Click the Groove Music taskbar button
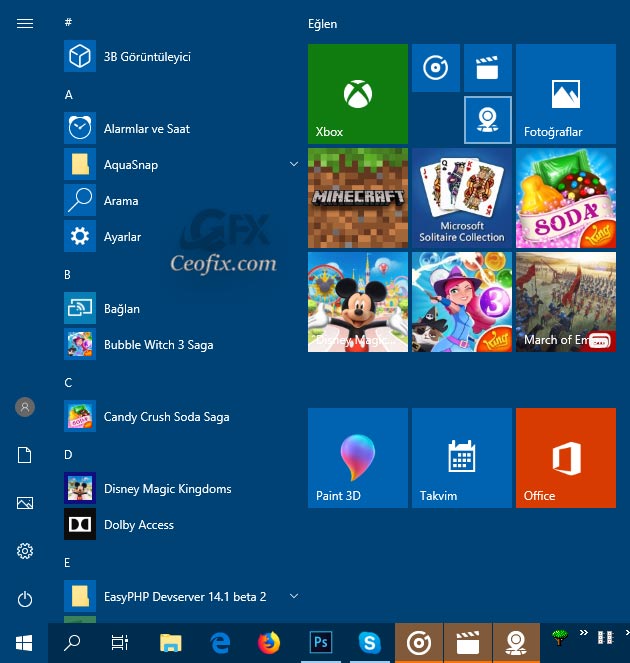This screenshot has height=663, width=630. tap(419, 643)
